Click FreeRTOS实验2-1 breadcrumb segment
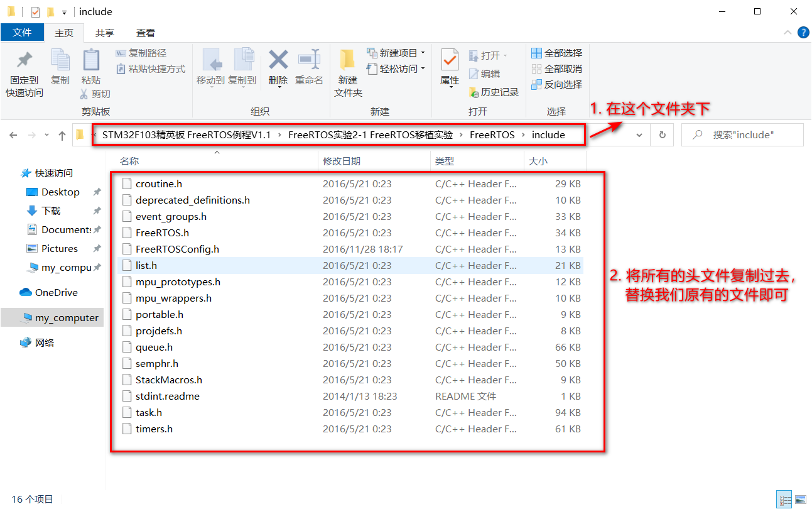Image resolution: width=812 pixels, height=509 pixels. pos(370,135)
